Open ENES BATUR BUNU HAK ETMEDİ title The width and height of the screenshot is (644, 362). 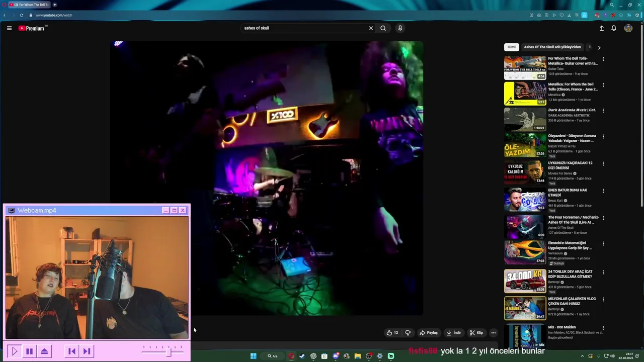tap(568, 193)
